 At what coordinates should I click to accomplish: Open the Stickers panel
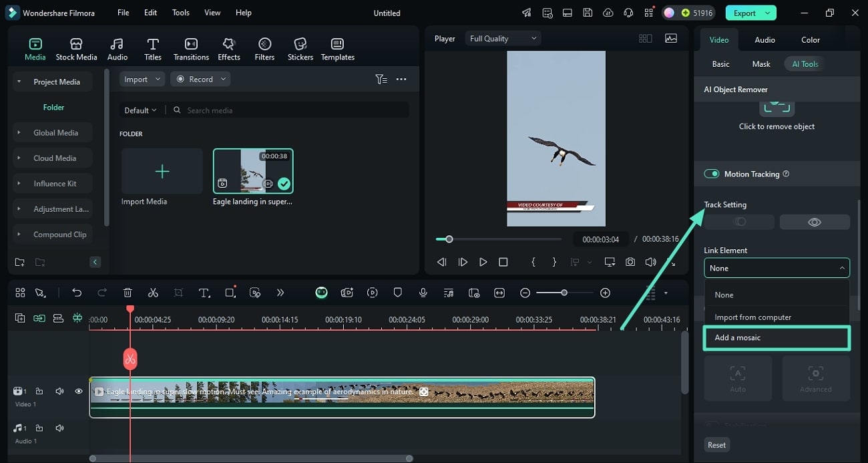coord(300,49)
